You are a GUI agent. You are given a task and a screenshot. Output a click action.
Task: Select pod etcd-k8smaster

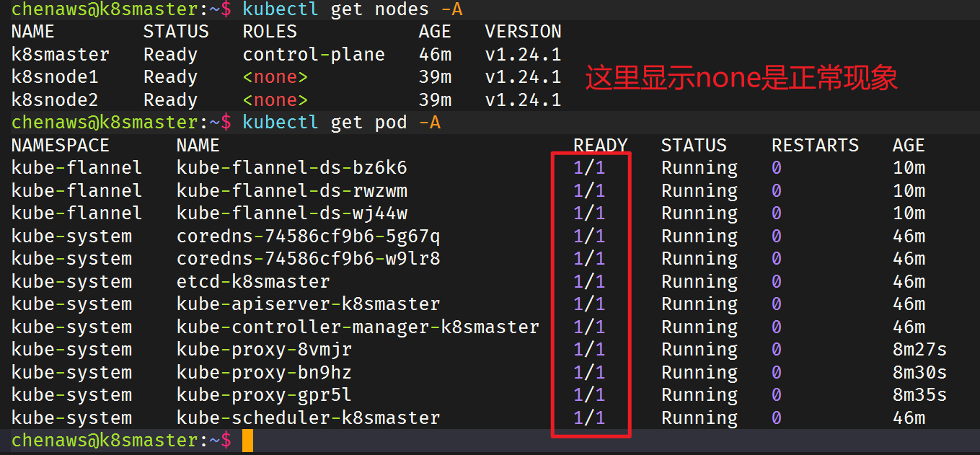point(253,282)
